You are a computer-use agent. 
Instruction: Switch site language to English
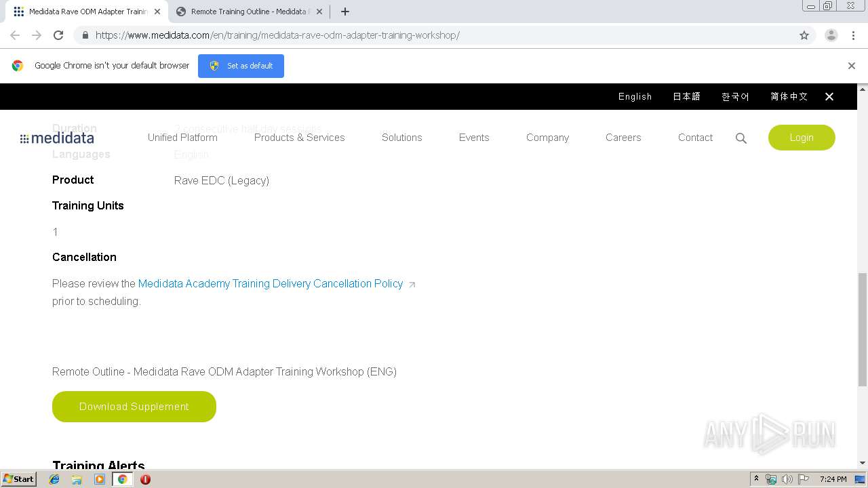coord(635,97)
